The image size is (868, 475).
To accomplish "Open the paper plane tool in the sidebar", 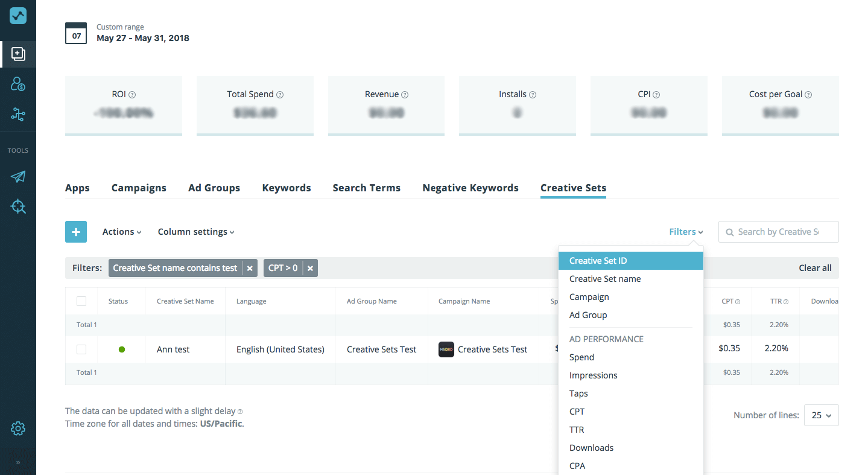I will (18, 177).
